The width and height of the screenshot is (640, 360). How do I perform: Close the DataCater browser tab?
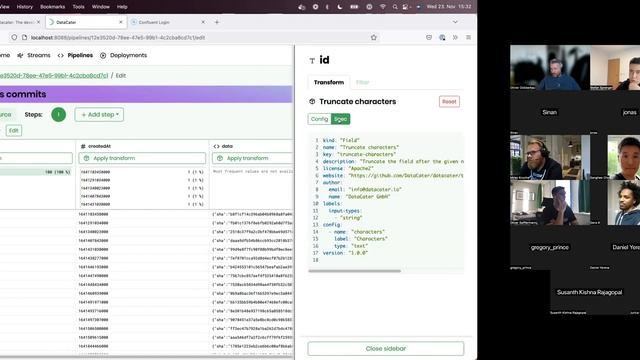pyautogui.click(x=121, y=22)
